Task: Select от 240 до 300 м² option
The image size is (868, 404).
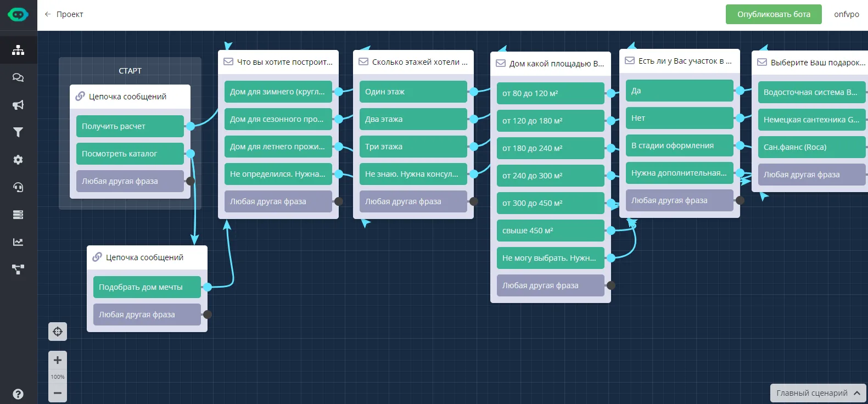Action: click(x=551, y=176)
